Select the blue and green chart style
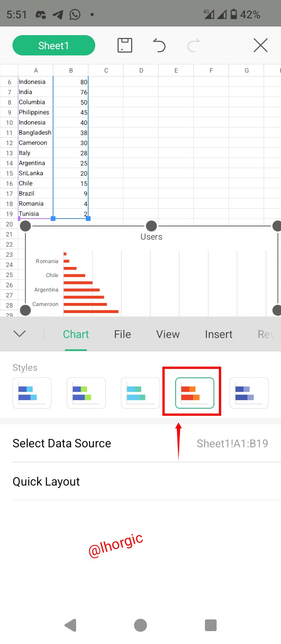This screenshot has width=281, height=644. (86, 393)
